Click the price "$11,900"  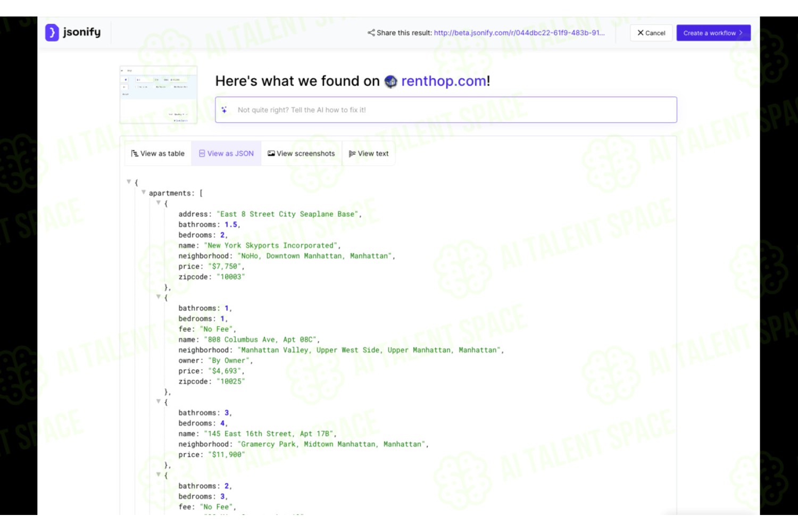pos(227,455)
